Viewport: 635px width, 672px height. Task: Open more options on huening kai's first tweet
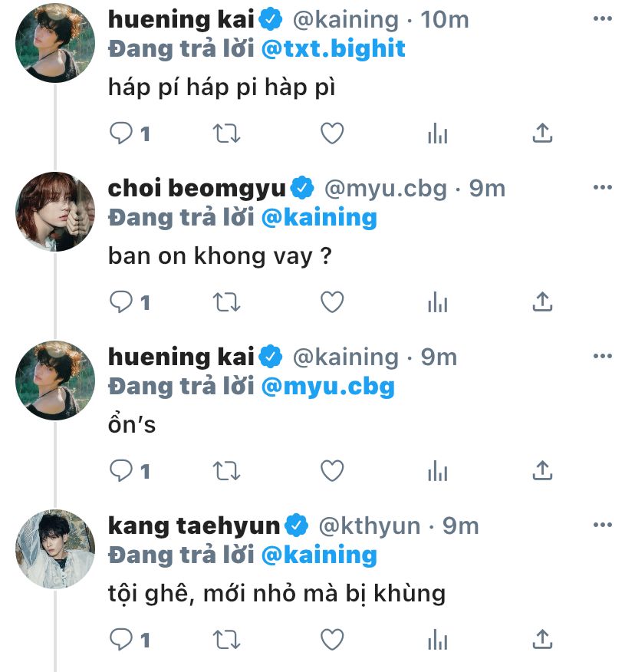tap(604, 19)
